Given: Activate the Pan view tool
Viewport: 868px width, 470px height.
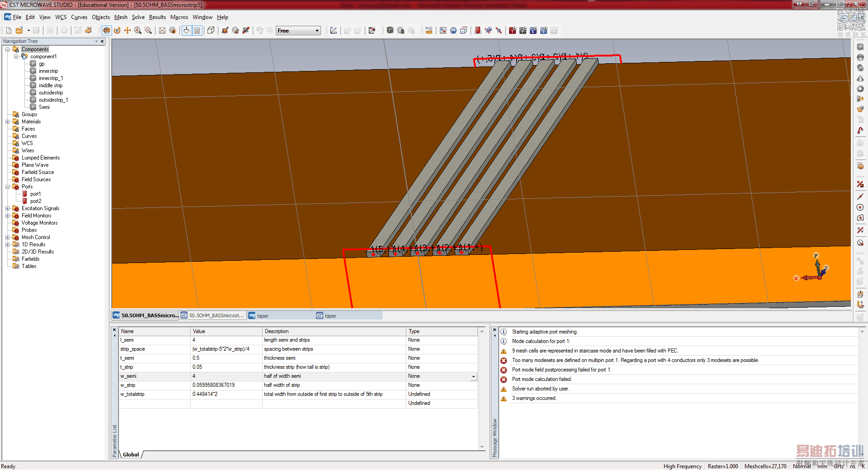Looking at the screenshot, I should click(127, 30).
